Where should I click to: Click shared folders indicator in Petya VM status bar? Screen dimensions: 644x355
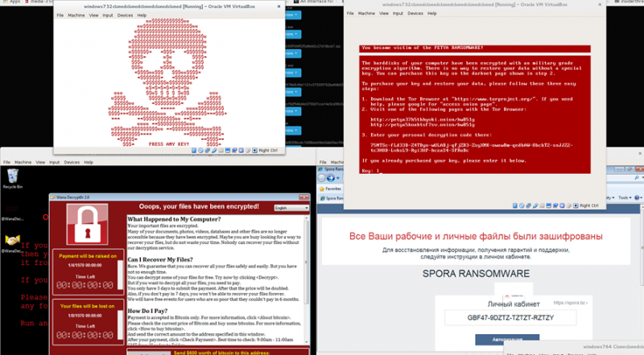coord(542,205)
